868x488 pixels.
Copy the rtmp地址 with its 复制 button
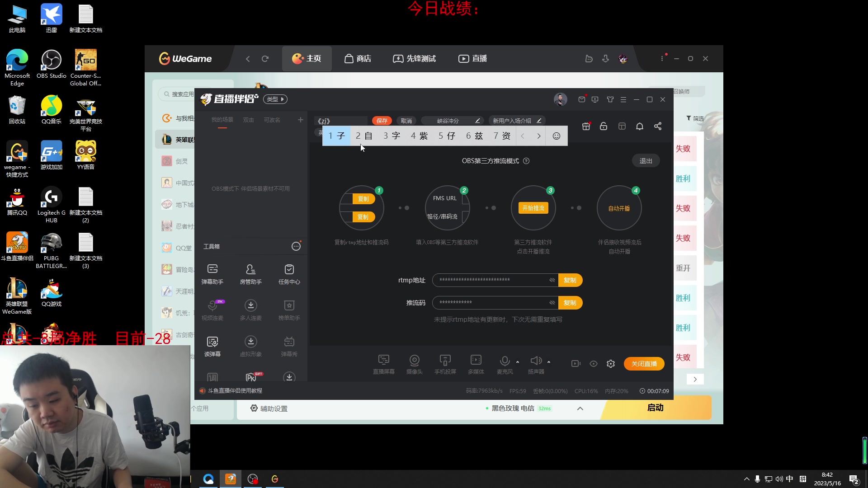(x=570, y=280)
